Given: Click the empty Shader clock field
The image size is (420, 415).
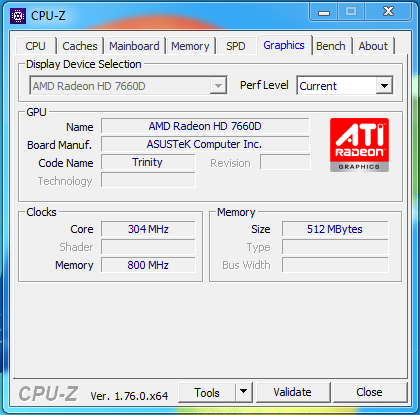Looking at the screenshot, I should pyautogui.click(x=148, y=247).
